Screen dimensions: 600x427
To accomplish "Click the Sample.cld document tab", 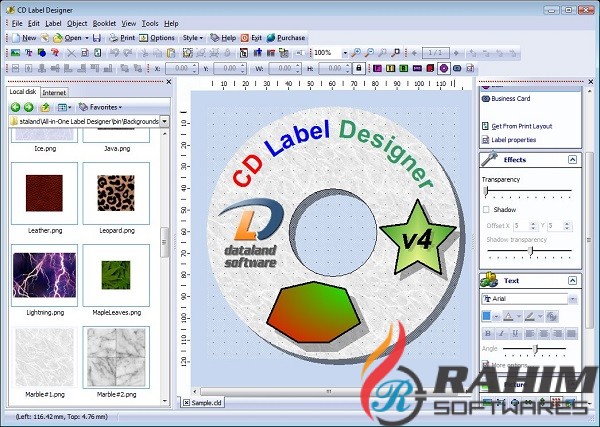I will coord(202,403).
